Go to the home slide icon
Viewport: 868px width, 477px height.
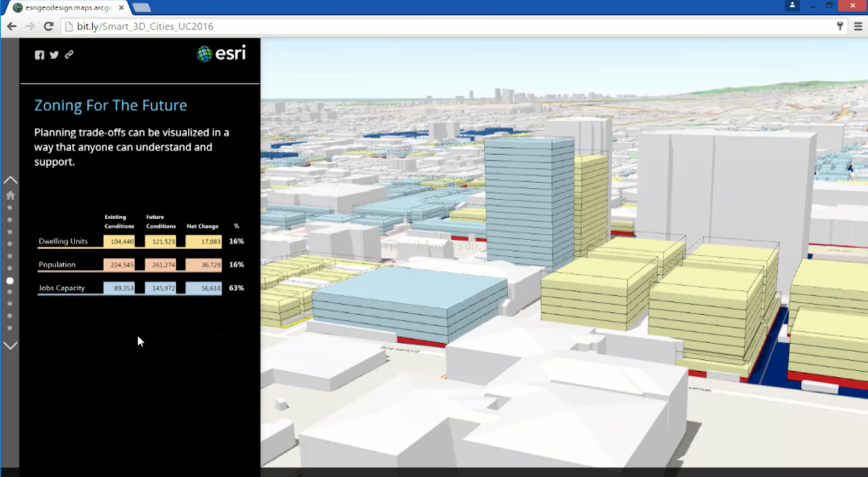(10, 195)
